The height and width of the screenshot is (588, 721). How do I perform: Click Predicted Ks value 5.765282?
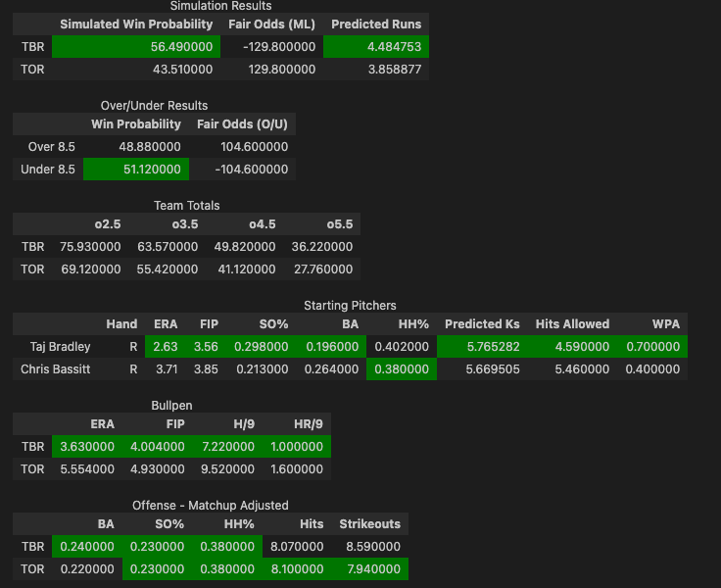(494, 347)
